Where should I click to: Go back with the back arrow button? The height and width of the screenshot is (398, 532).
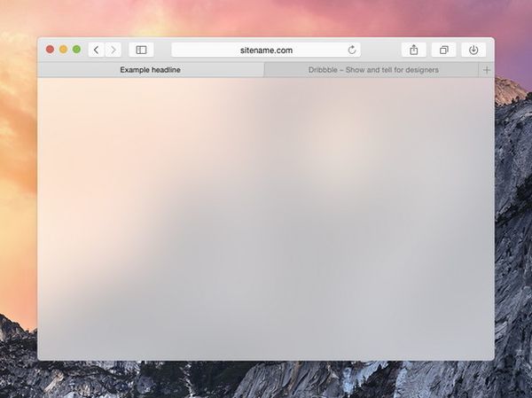tap(97, 50)
